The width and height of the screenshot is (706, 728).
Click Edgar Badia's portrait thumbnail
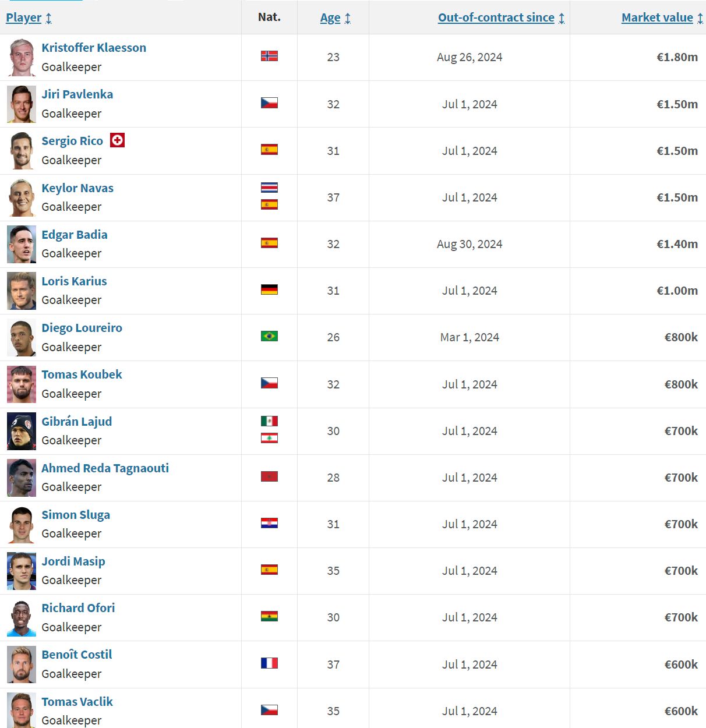click(x=22, y=244)
